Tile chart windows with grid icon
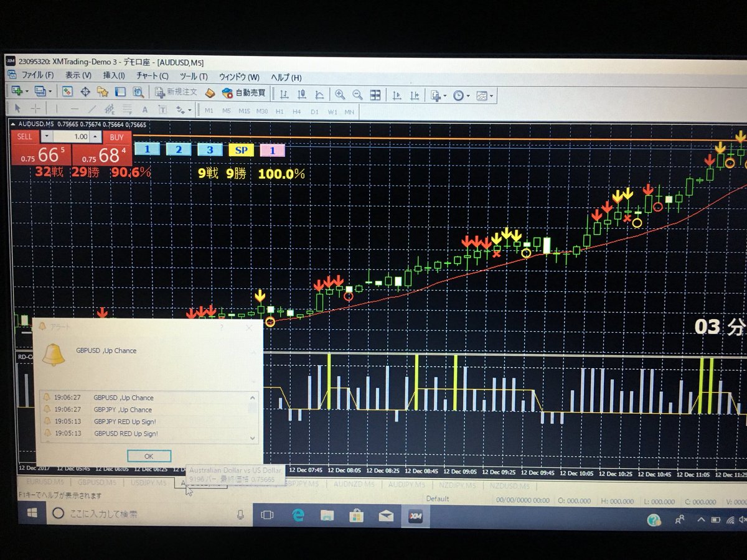The height and width of the screenshot is (560, 747). 375,95
